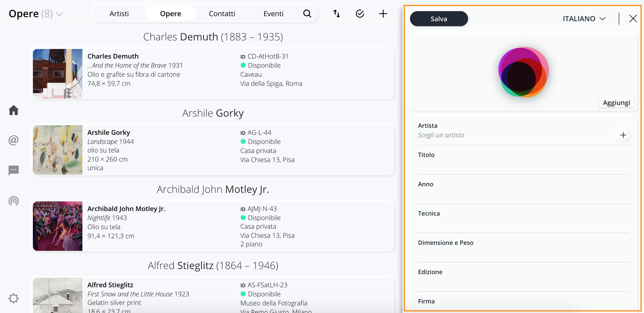The height and width of the screenshot is (313, 644).
Task: Open the @ email icon in sidebar
Action: tap(14, 140)
